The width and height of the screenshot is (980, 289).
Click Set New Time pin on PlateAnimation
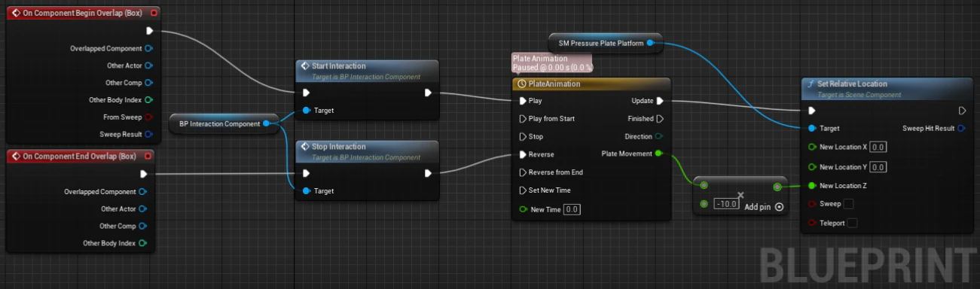pos(523,190)
